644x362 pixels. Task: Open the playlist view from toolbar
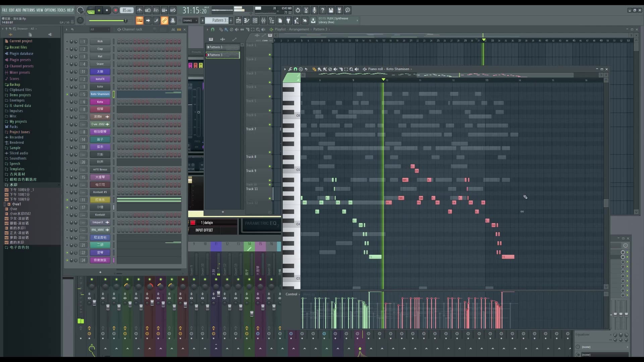(x=238, y=20)
